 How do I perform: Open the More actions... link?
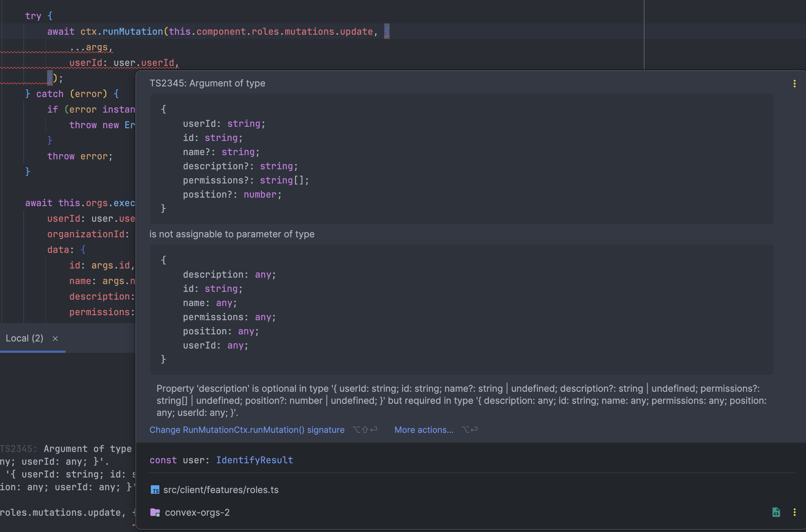pos(424,430)
